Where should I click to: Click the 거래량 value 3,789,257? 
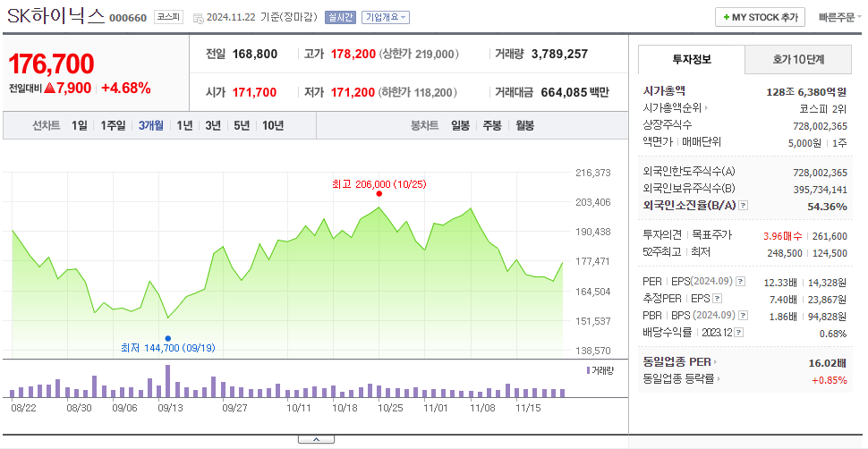559,55
